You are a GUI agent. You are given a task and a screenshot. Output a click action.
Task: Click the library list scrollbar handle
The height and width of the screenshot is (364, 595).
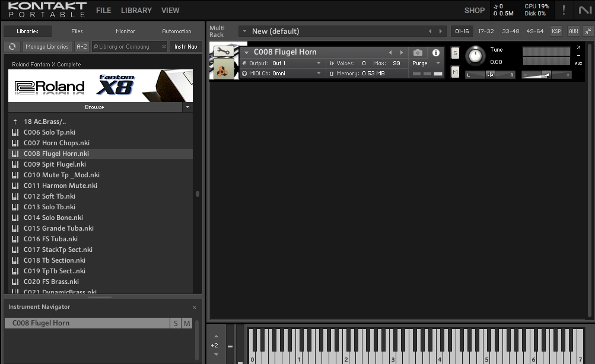tap(198, 194)
